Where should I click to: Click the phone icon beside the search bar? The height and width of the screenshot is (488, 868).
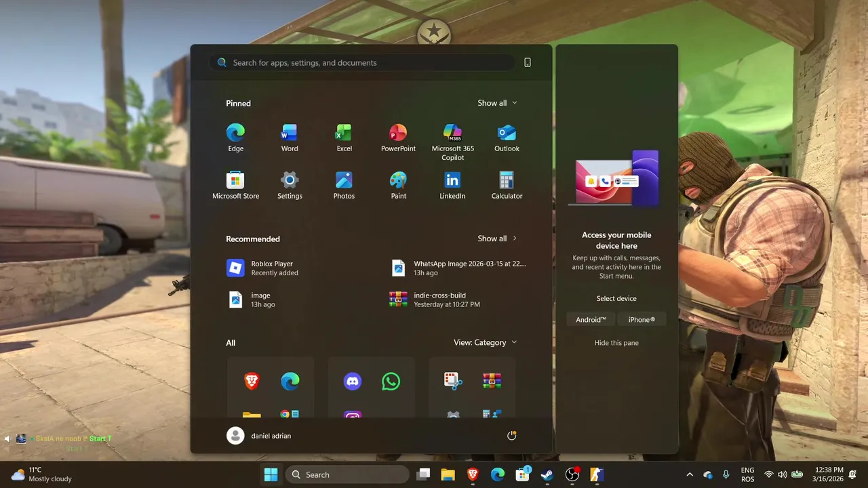528,62
